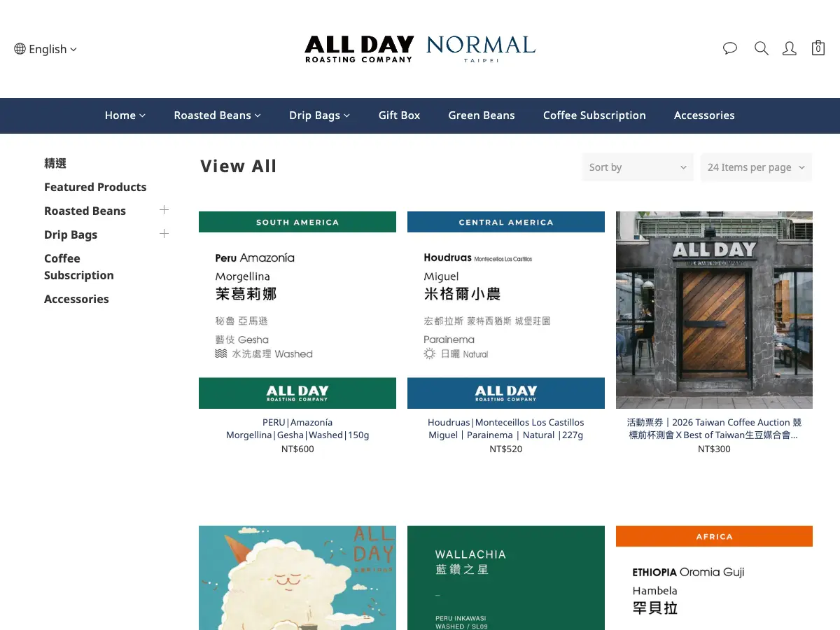This screenshot has width=840, height=630.
Task: Select Featured Products in sidebar
Action: (95, 187)
